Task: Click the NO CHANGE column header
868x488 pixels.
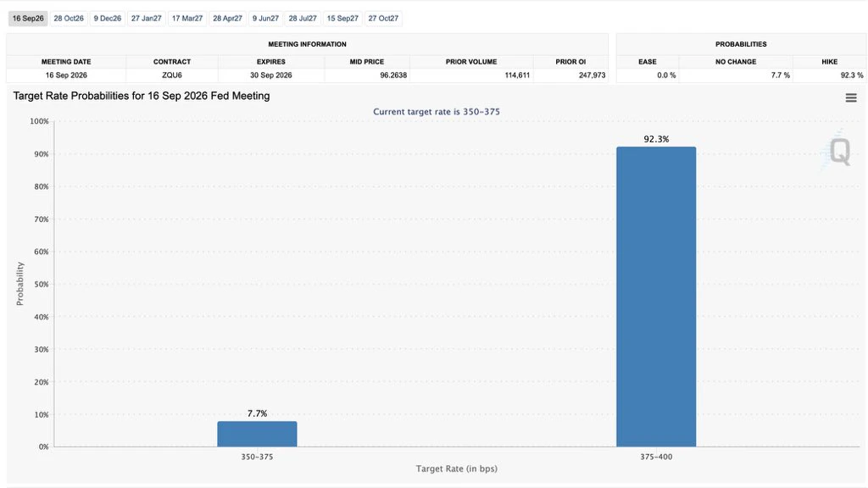Action: [x=736, y=62]
